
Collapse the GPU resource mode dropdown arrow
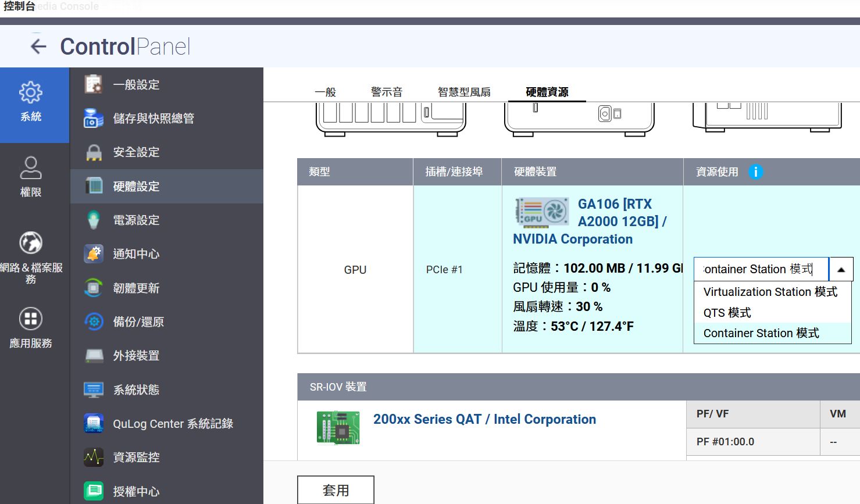coord(841,270)
